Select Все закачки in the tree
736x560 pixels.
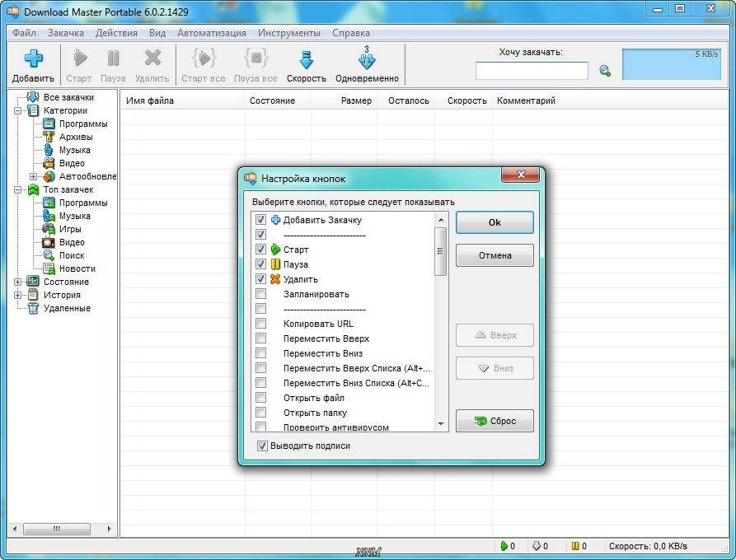[68, 97]
